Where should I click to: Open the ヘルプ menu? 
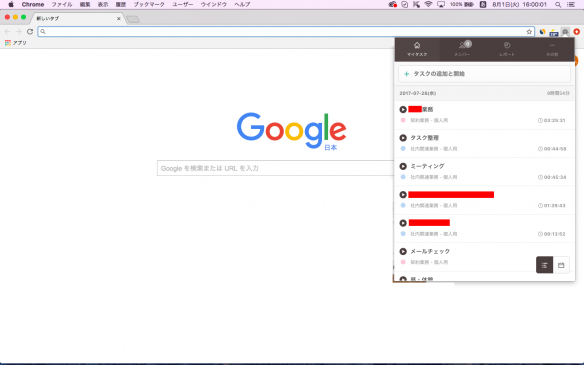coord(242,4)
